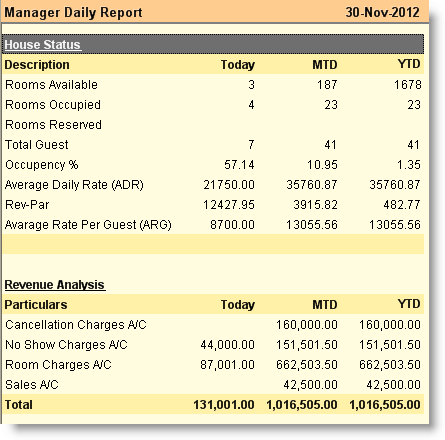Click the Total today amount 131,001.00
The width and height of the screenshot is (445, 440).
[x=224, y=405]
